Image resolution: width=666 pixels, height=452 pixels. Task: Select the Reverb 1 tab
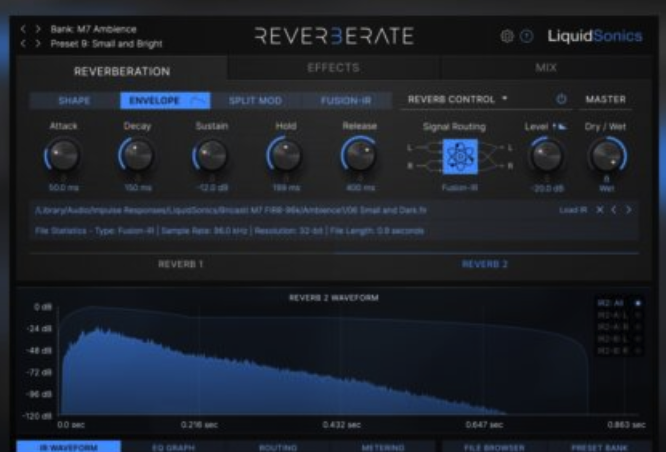click(x=181, y=264)
